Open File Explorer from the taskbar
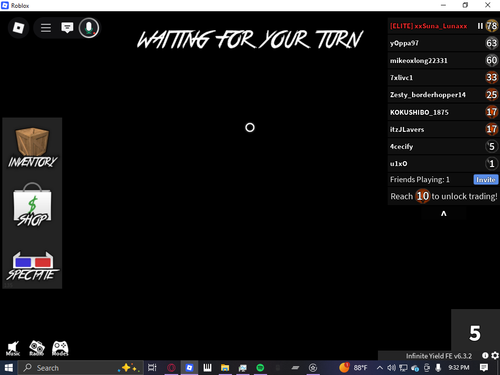 (x=225, y=368)
